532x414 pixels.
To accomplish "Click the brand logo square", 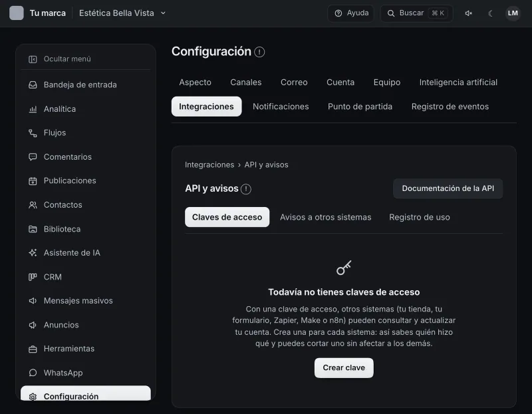I will [x=17, y=13].
